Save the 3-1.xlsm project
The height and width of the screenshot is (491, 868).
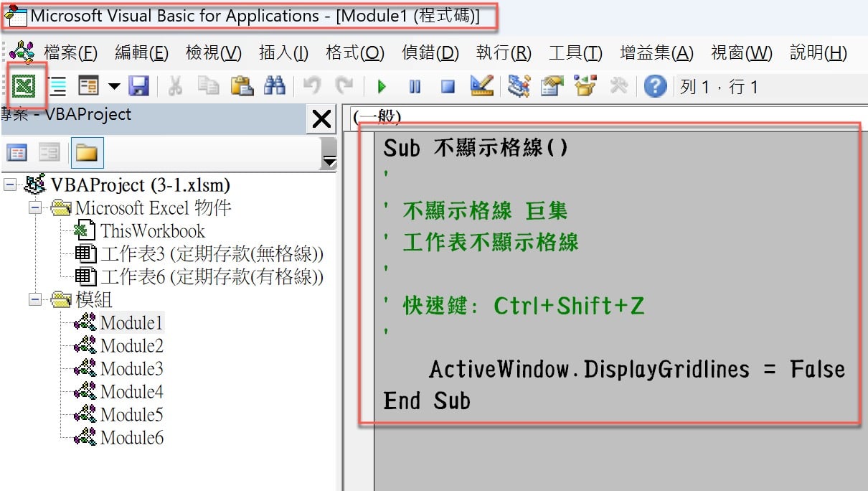[x=138, y=87]
